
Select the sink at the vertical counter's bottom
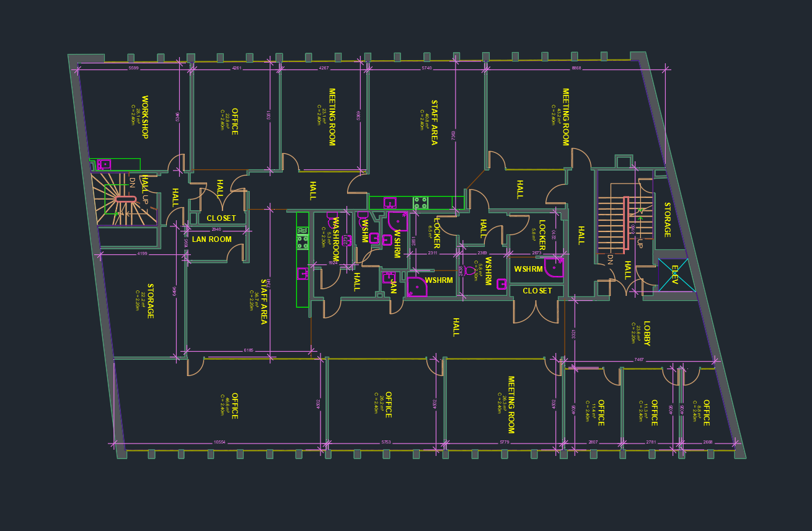tap(302, 273)
